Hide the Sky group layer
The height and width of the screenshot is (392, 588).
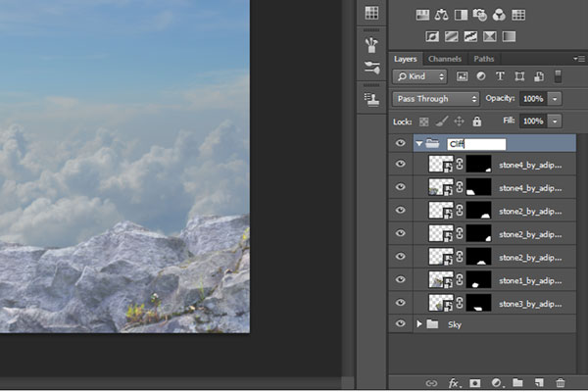coord(400,323)
